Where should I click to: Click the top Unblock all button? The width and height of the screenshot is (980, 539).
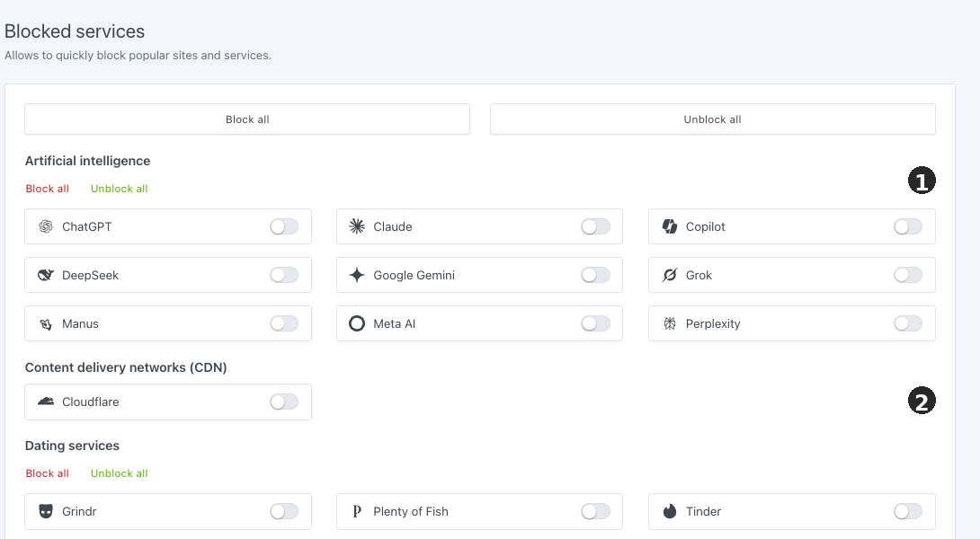(x=712, y=119)
